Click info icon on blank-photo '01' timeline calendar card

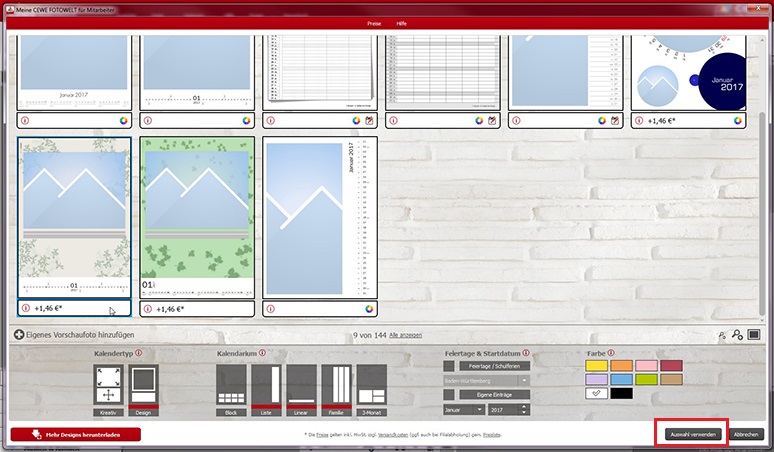148,120
